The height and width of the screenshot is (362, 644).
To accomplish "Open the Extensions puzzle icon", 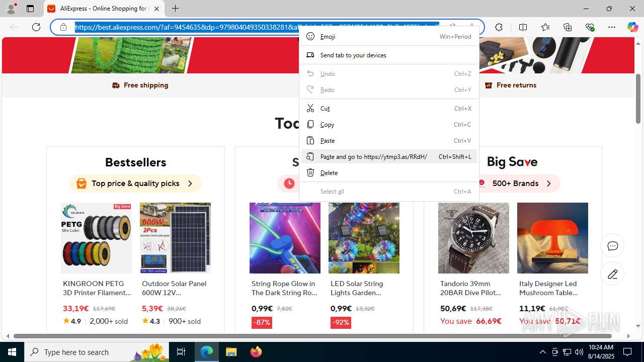I will click(x=499, y=27).
